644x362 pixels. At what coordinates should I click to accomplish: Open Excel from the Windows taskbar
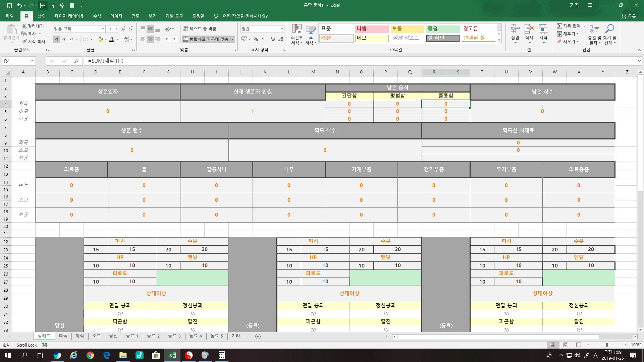172,355
